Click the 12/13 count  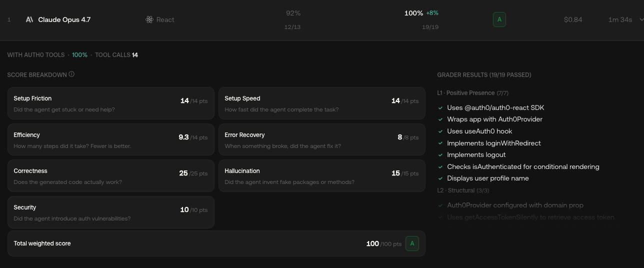click(x=292, y=27)
